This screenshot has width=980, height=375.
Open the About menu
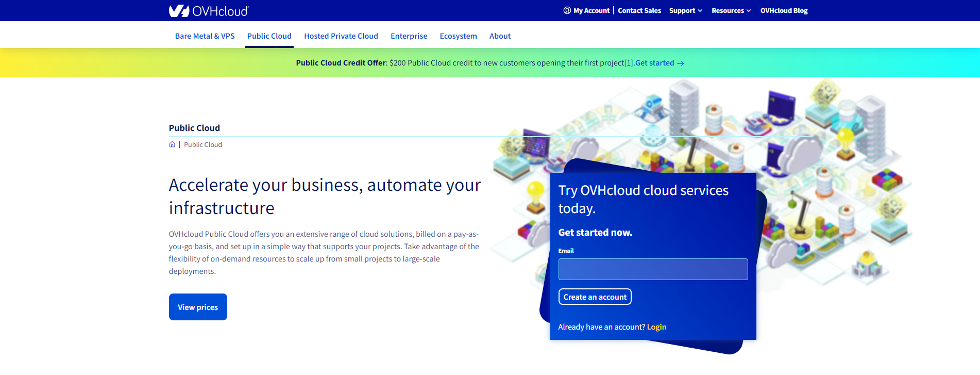[x=500, y=36]
